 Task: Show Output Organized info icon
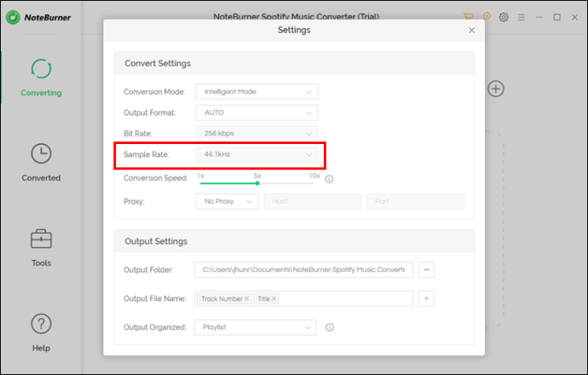pyautogui.click(x=330, y=327)
